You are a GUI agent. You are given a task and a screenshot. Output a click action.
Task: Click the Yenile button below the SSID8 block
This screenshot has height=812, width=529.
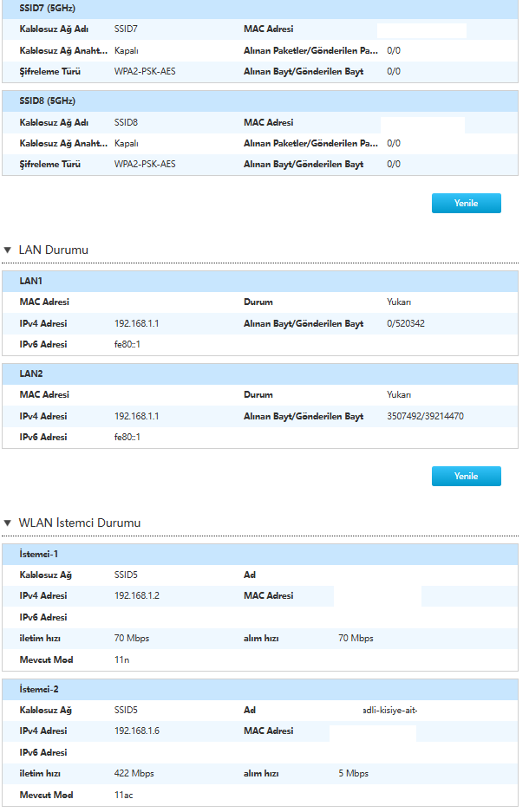click(467, 203)
